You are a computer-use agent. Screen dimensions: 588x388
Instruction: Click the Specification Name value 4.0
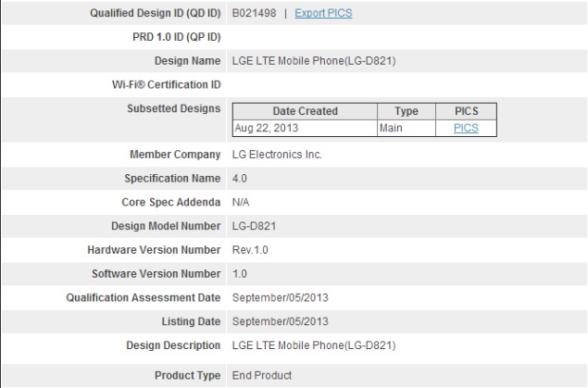pyautogui.click(x=237, y=177)
